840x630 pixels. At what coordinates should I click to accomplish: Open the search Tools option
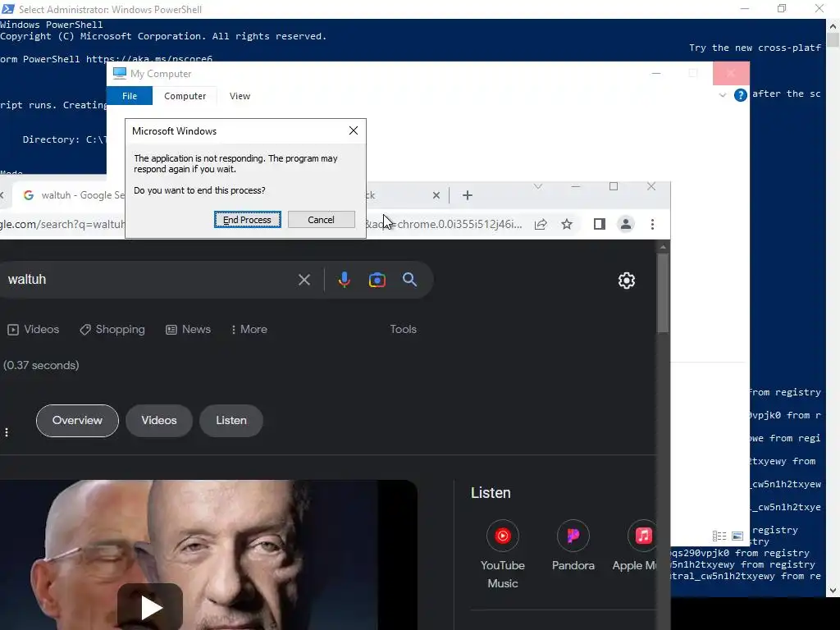pyautogui.click(x=403, y=330)
